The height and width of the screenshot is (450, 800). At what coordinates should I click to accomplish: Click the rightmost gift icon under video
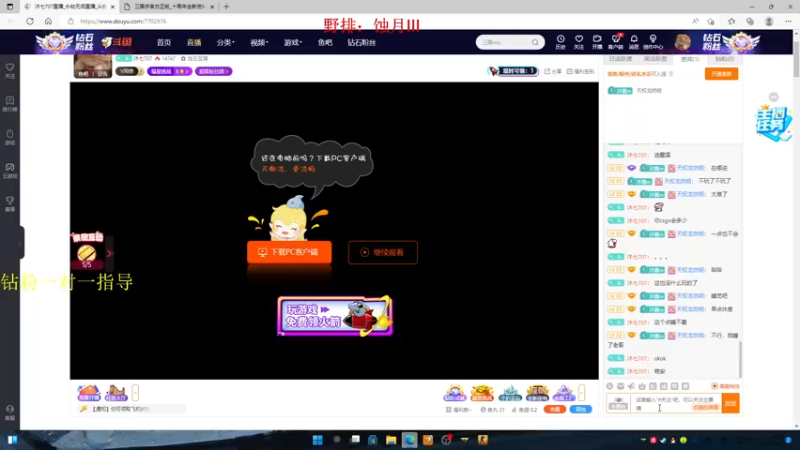point(564,392)
